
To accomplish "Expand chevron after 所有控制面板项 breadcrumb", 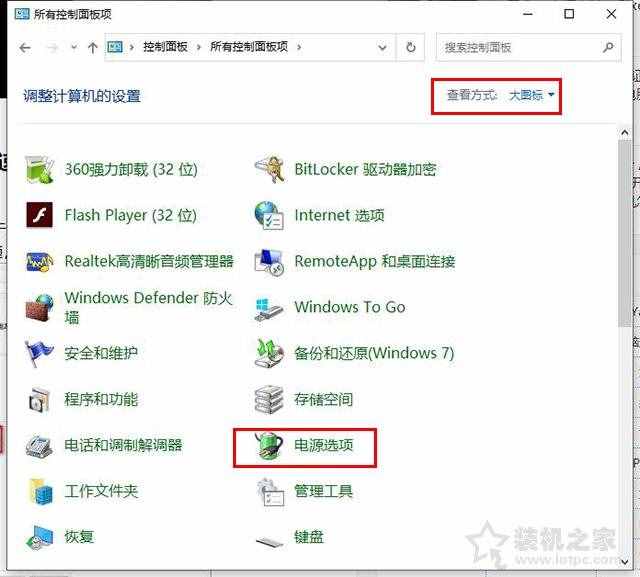I will pos(299,47).
